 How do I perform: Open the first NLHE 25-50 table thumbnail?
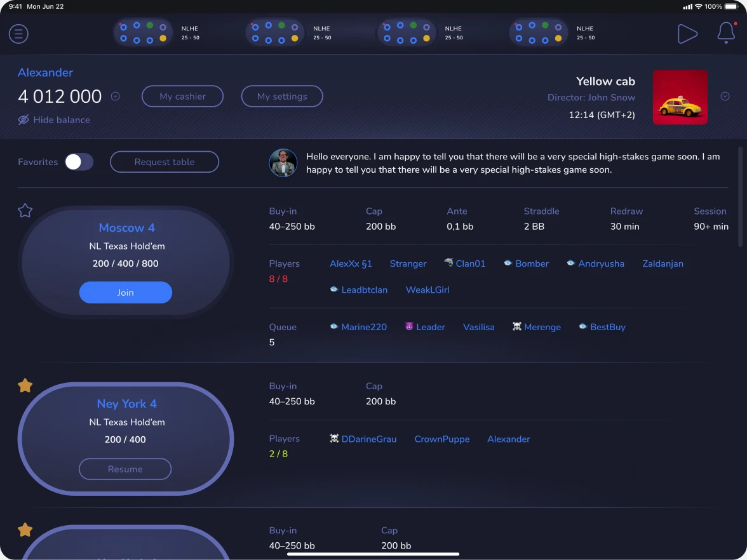tap(143, 33)
